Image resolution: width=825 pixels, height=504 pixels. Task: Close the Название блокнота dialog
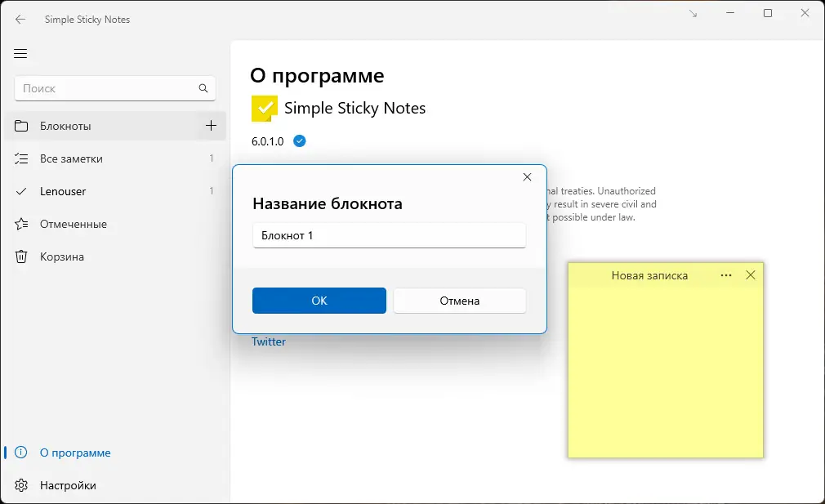[527, 177]
